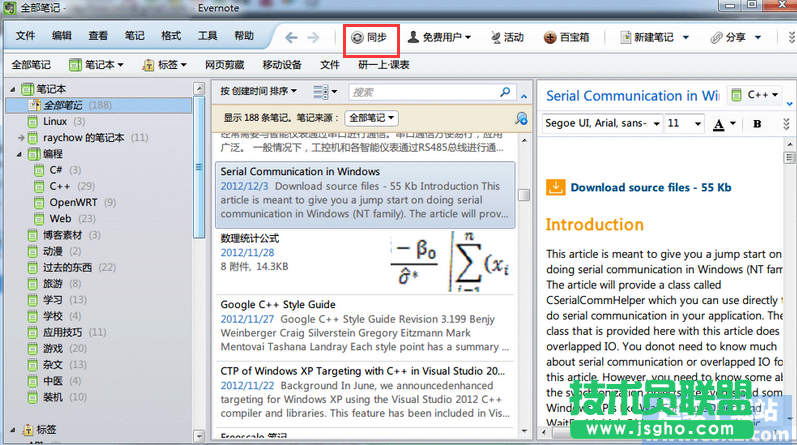
Task: Open the 免费用户 account dropdown
Action: 439,38
